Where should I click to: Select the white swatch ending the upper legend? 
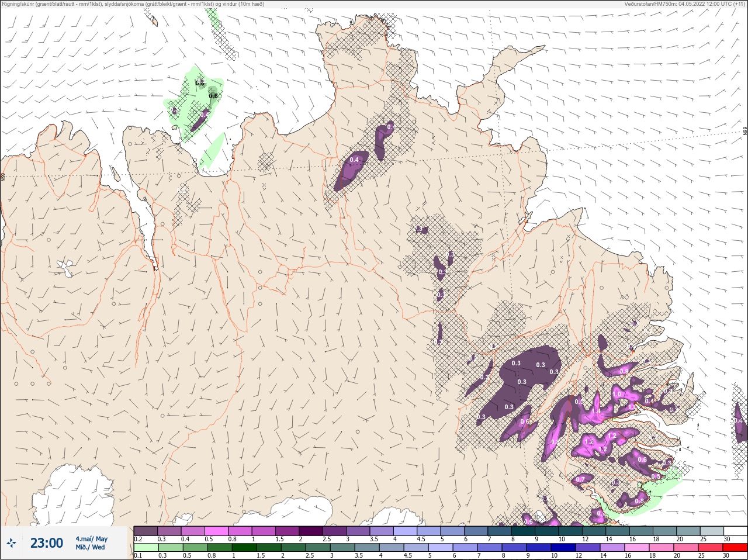[735, 531]
